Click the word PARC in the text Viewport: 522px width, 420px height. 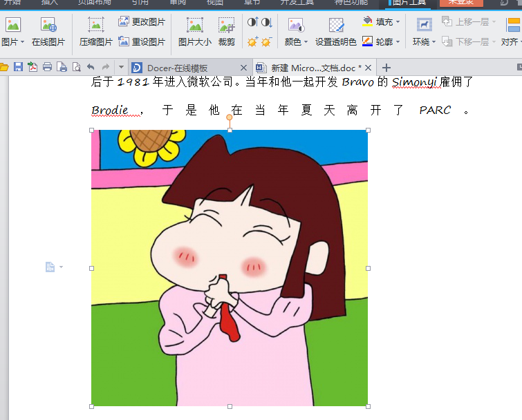click(435, 110)
